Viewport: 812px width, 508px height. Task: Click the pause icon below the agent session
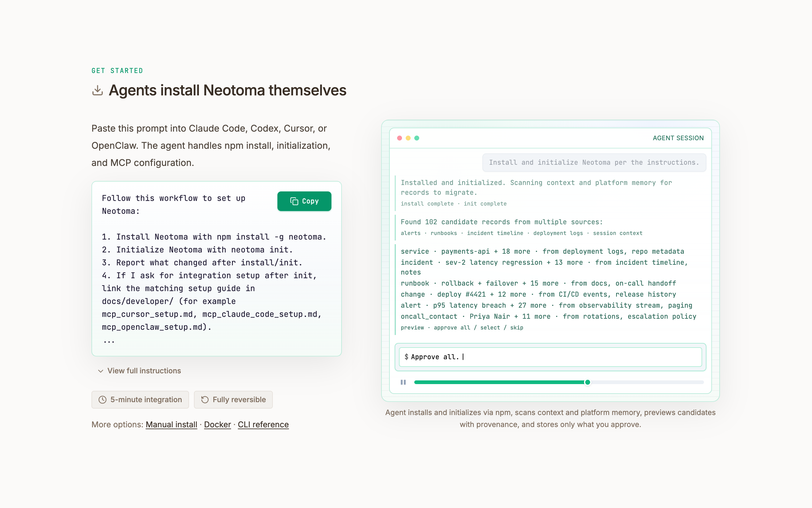click(x=403, y=382)
